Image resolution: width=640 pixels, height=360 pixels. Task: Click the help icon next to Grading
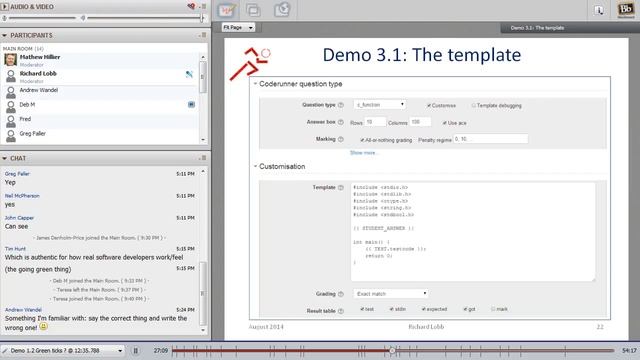(341, 294)
